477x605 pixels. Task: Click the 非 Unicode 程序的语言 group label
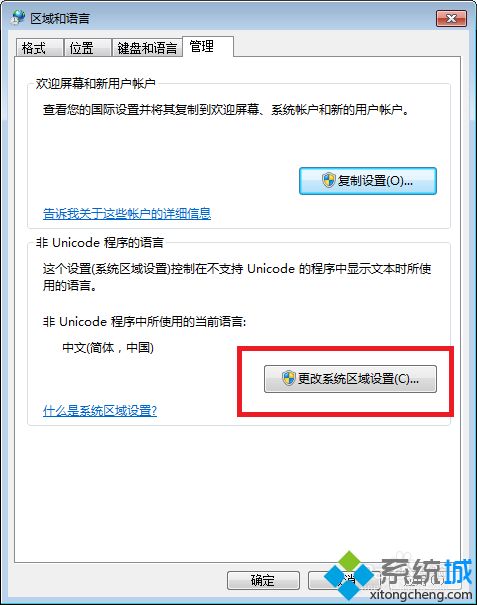pos(100,242)
